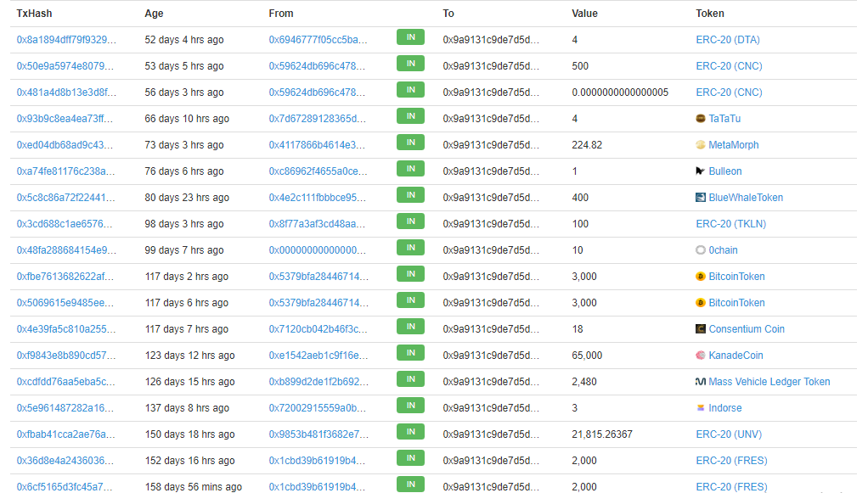Open the Indorse token page
The width and height of the screenshot is (868, 493).
pyautogui.click(x=725, y=408)
